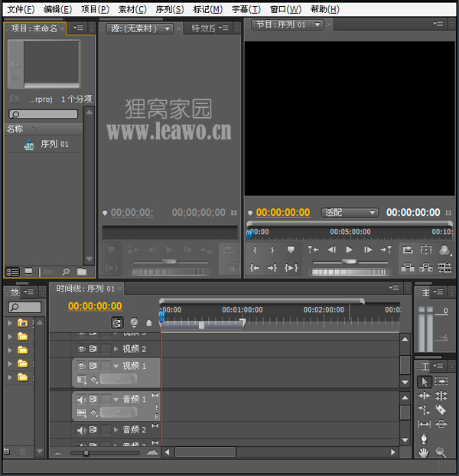Sort project items by 名称 column
This screenshot has height=476, width=459.
15,129
